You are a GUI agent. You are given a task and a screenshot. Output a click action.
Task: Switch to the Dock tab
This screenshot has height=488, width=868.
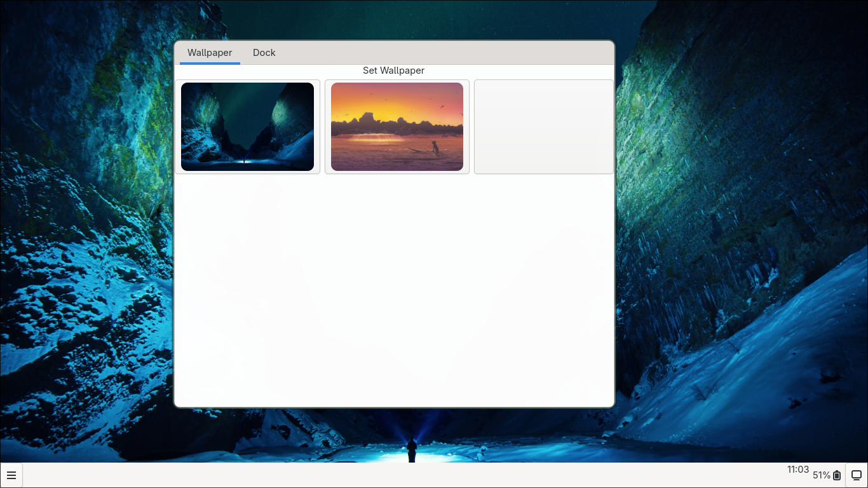tap(264, 53)
